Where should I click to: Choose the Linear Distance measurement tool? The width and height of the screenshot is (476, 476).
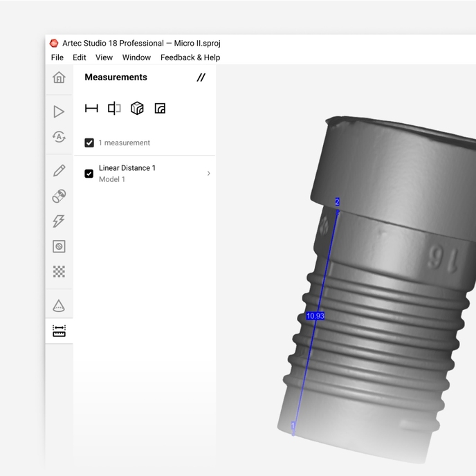[x=91, y=109]
